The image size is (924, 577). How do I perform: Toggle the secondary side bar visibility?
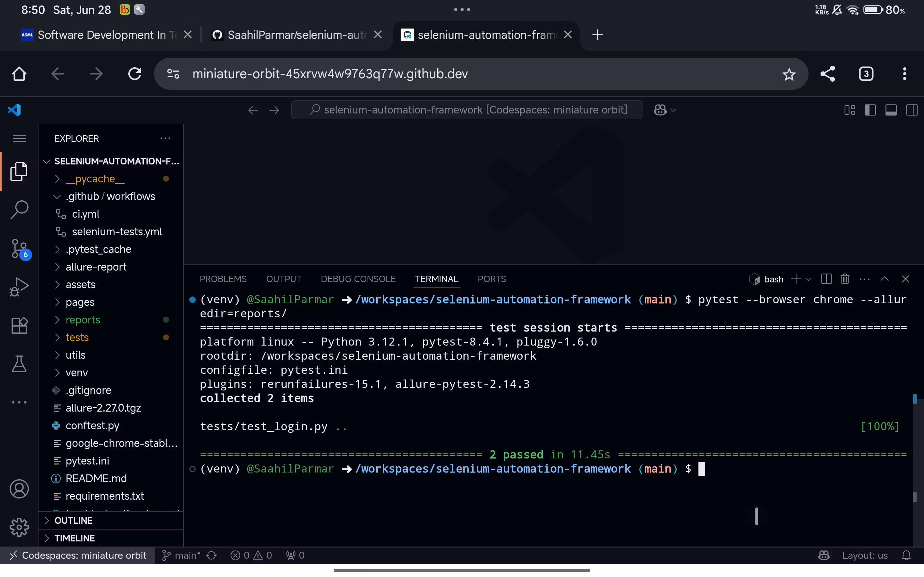912,110
